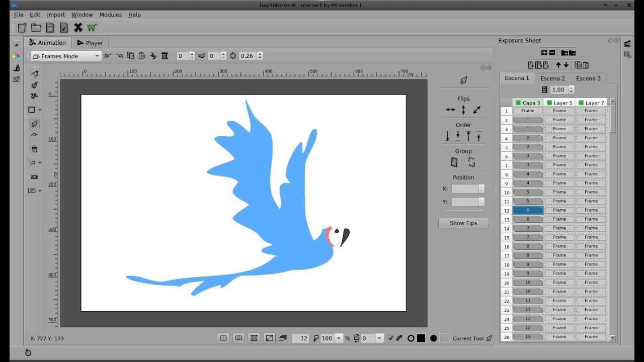Click the New Project icon
This screenshot has height=362, width=644.
(22, 28)
